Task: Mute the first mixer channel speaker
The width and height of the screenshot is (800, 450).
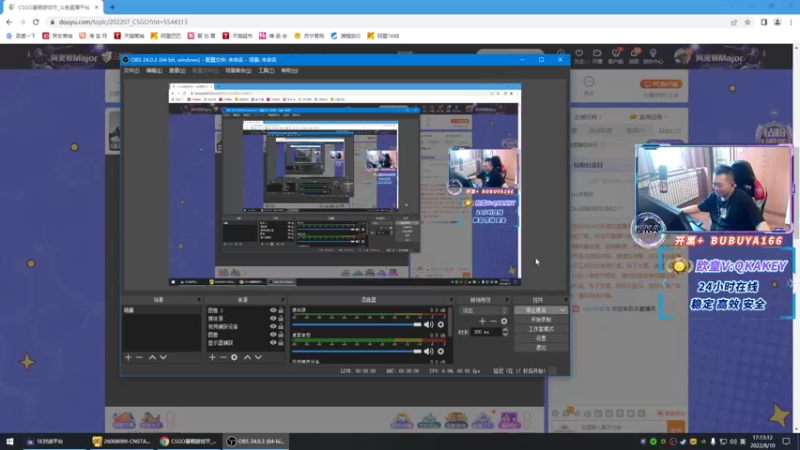Action: pos(429,324)
